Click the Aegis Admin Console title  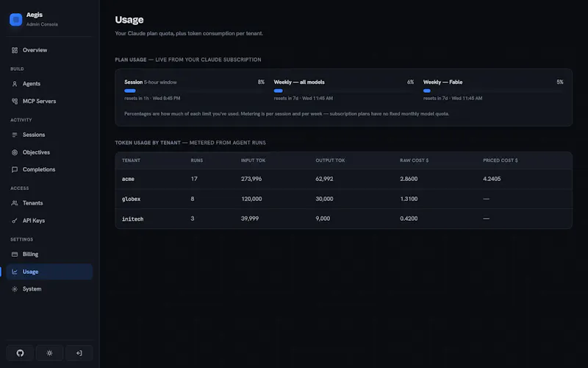[x=42, y=19]
